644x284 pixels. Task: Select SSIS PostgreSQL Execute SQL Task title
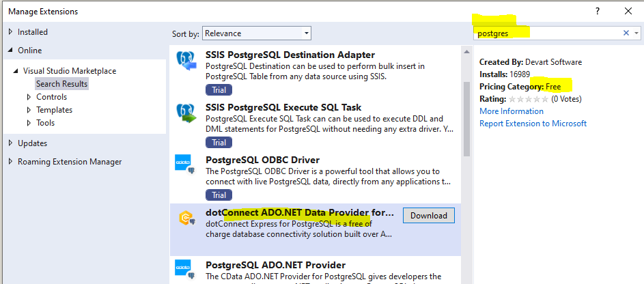tap(283, 108)
